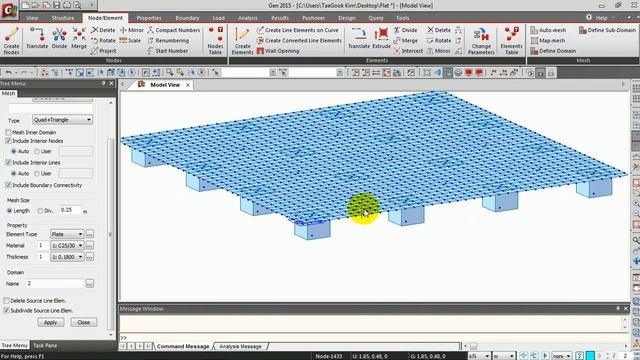640x360 pixels.
Task: Open Change Parameters
Action: [481, 40]
